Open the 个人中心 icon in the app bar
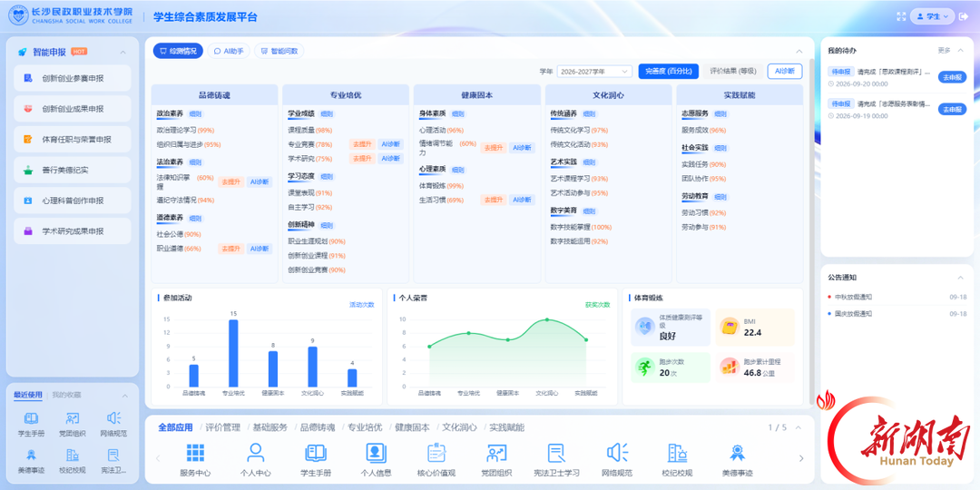Viewport: 980px width, 490px height. (256, 453)
